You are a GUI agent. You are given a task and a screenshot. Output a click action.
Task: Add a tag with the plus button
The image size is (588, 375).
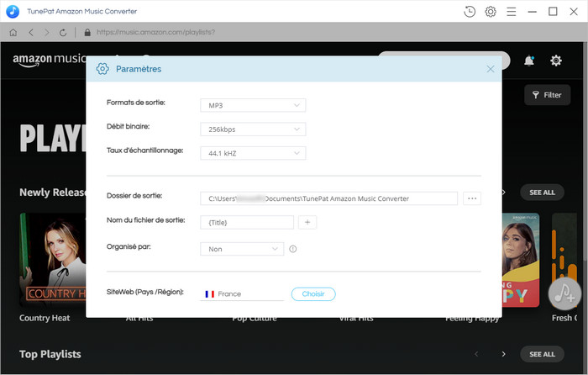tap(307, 222)
